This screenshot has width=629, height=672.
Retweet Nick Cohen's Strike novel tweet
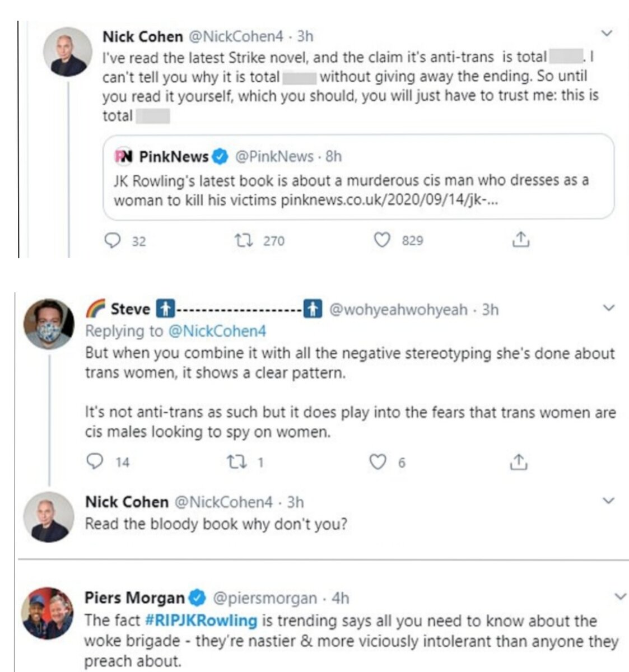(x=244, y=241)
